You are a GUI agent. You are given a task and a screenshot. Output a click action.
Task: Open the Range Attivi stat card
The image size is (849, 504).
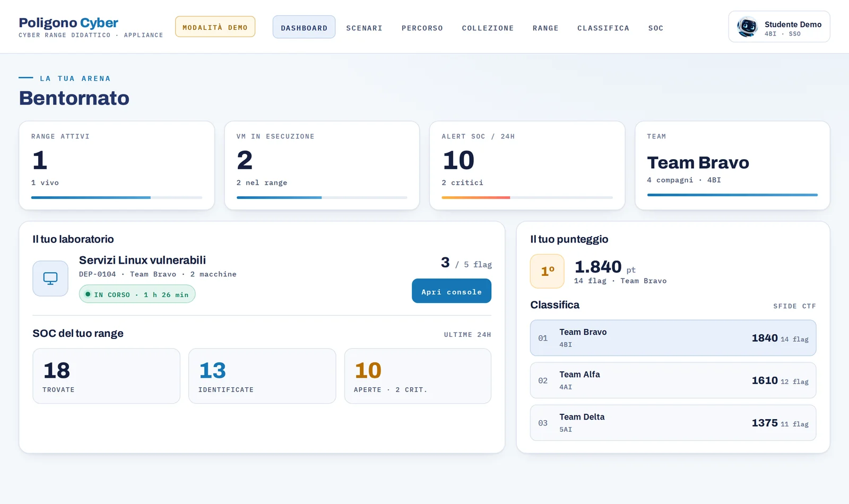[x=117, y=166]
